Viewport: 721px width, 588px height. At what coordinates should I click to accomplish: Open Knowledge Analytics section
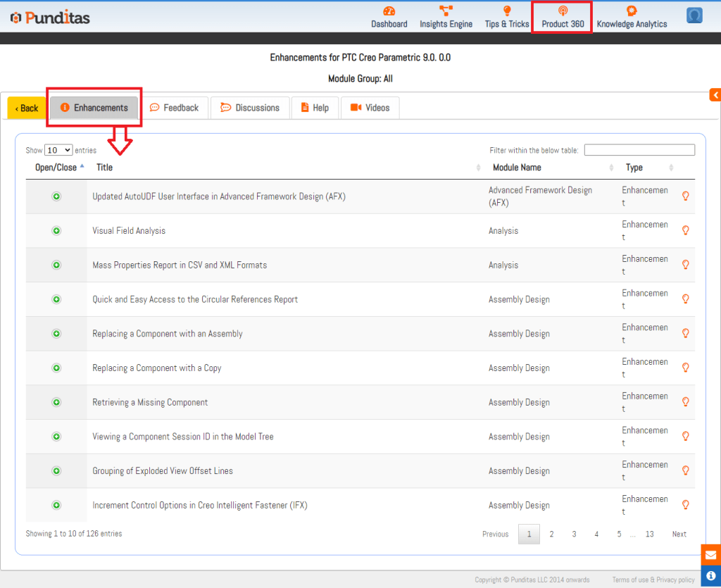[x=632, y=17]
